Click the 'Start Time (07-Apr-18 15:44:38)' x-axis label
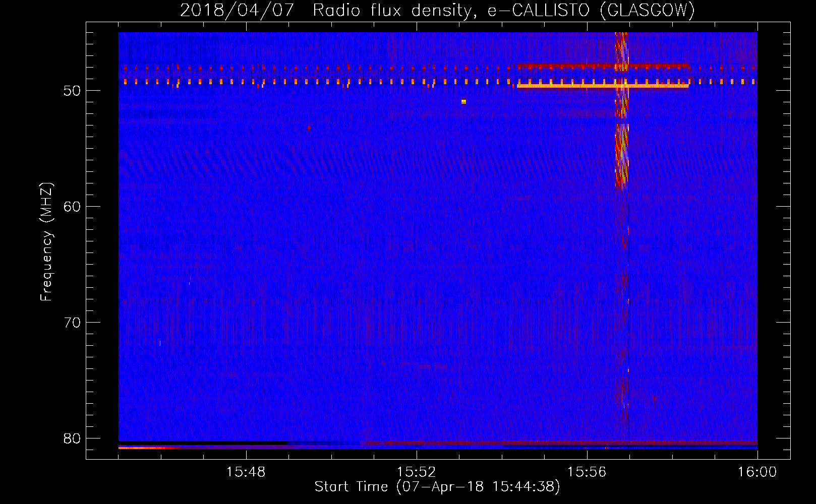The height and width of the screenshot is (504, 816). point(437,487)
